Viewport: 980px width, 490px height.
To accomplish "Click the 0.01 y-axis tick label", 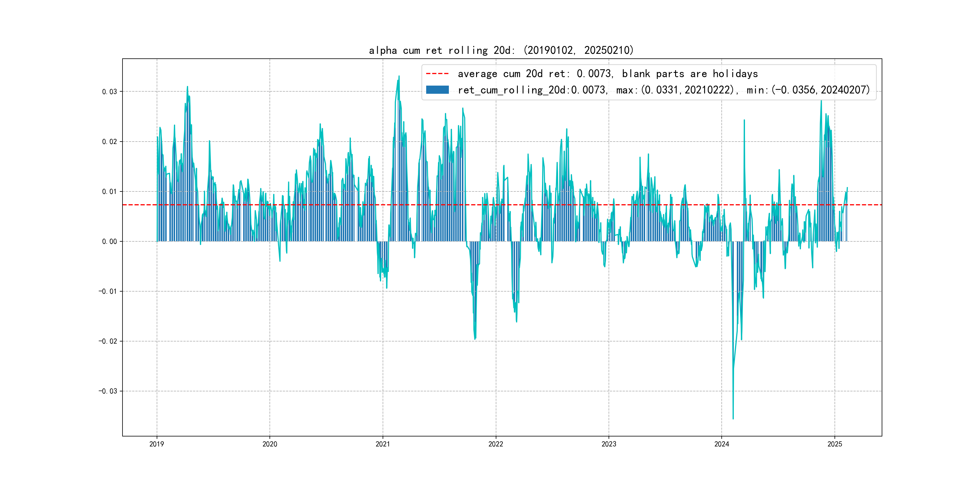I will tap(109, 191).
